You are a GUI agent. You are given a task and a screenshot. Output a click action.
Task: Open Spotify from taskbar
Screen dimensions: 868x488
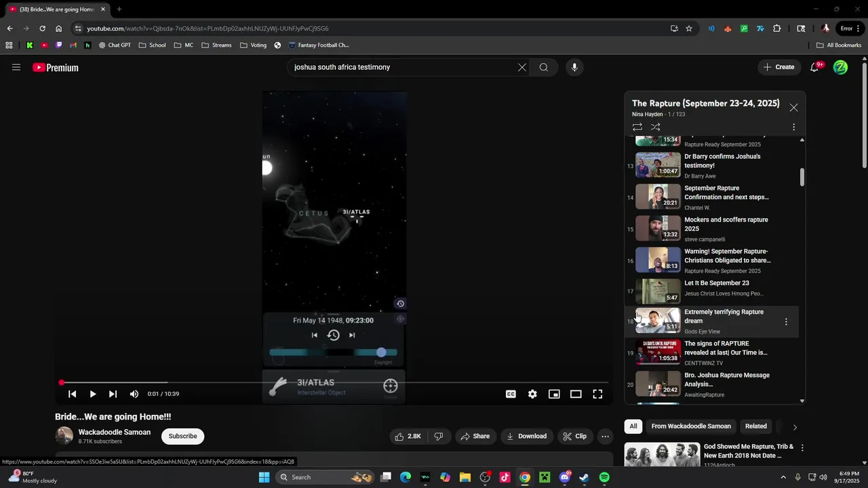pyautogui.click(x=604, y=477)
